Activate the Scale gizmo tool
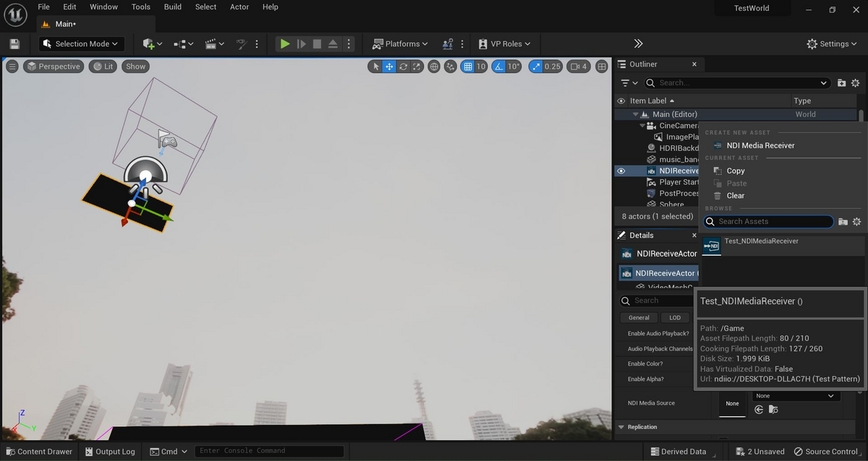Viewport: 868px width, 461px height. click(x=417, y=66)
